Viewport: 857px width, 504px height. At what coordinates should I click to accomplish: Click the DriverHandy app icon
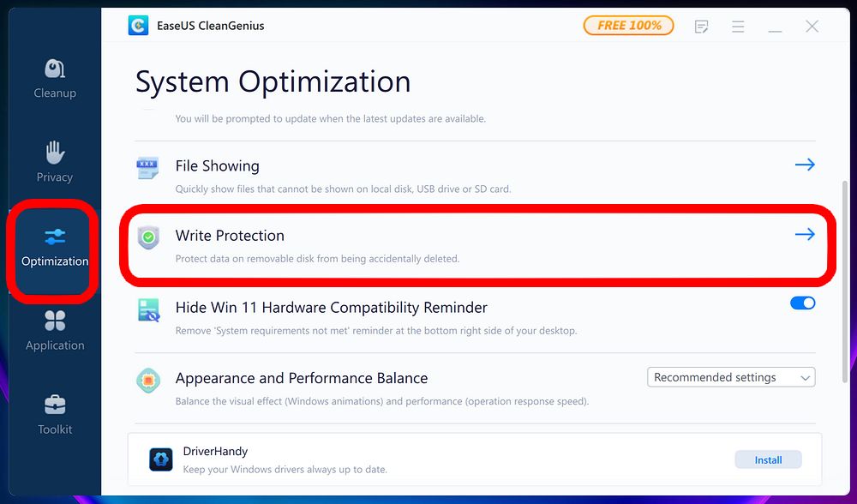(x=161, y=459)
